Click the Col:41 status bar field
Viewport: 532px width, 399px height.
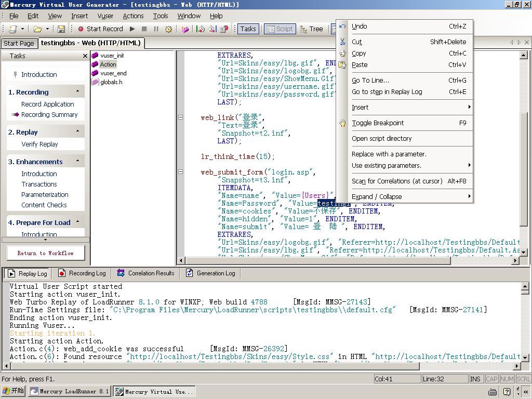(x=396, y=379)
